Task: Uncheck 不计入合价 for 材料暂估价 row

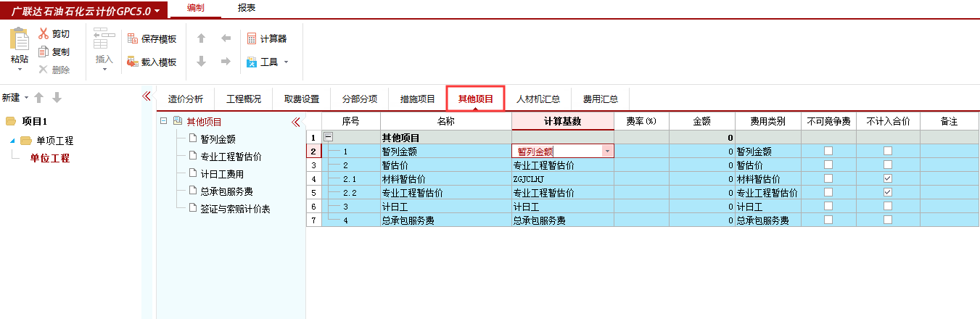Action: pos(888,178)
